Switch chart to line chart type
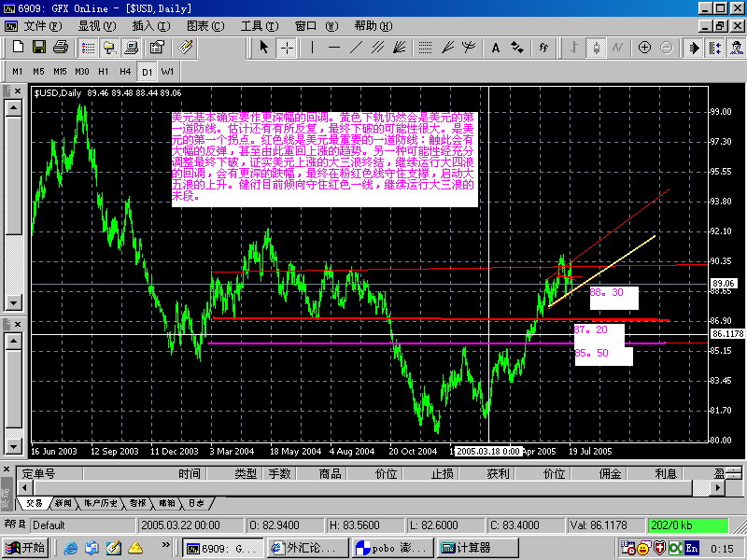The height and width of the screenshot is (560, 747). [x=618, y=48]
